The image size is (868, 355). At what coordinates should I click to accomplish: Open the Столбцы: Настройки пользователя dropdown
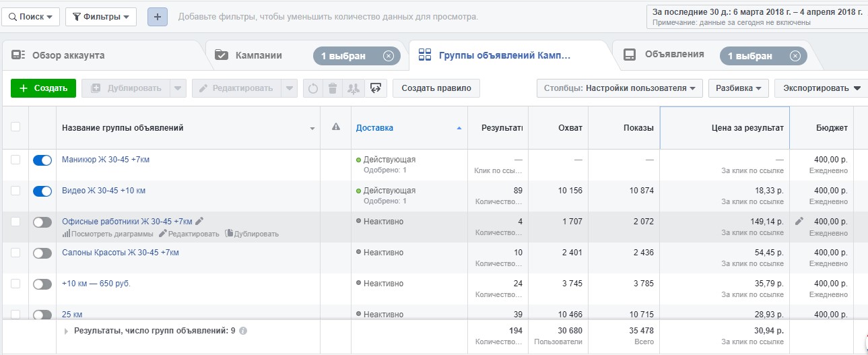(x=620, y=88)
